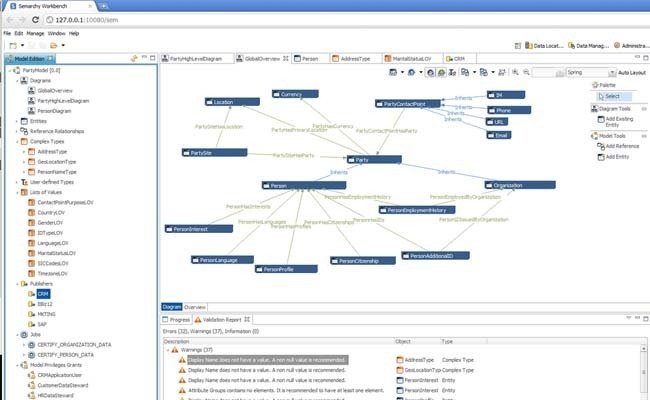Click the Select tool in the palette
The width and height of the screenshot is (650, 400).
pyautogui.click(x=612, y=96)
